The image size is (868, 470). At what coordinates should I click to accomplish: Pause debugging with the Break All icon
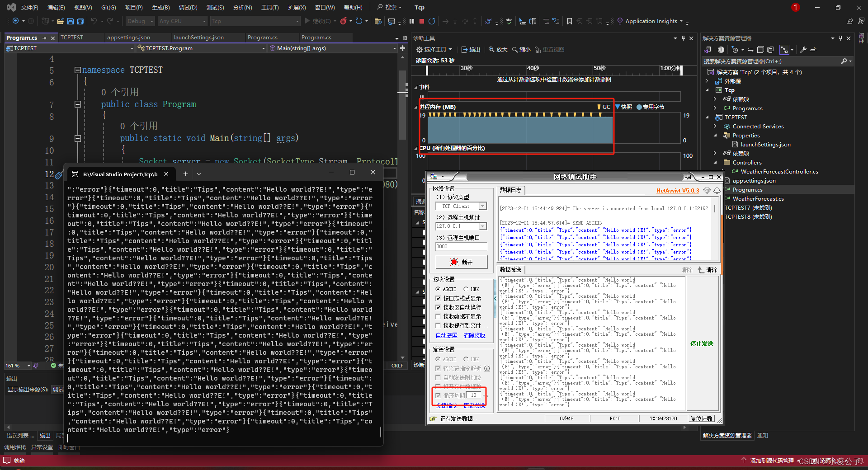point(412,21)
